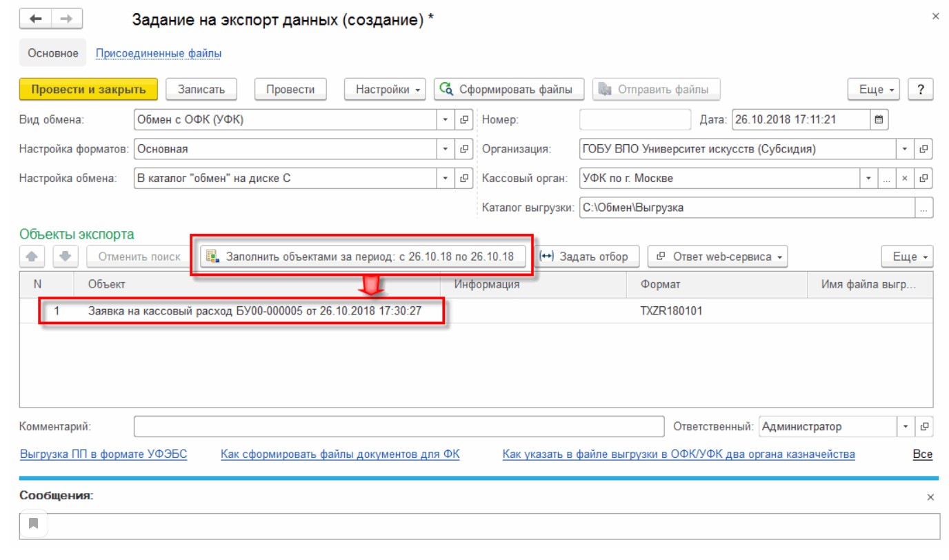Screen dimensions: 949x560
Task: Clear the Кассовый орган field with x
Action: 906,179
